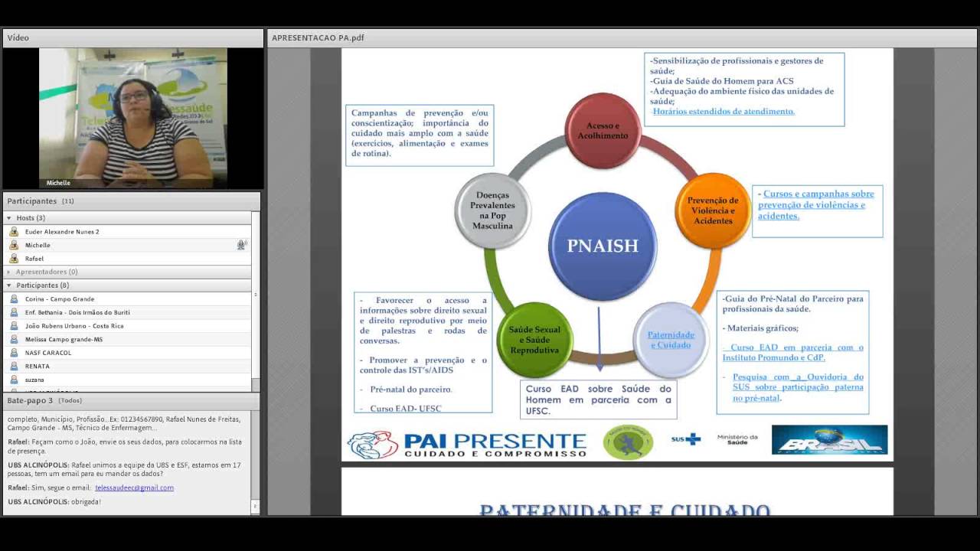The height and width of the screenshot is (551, 980).
Task: Open 'Cursos e campanhas sobre prevenção' link
Action: [x=816, y=205]
